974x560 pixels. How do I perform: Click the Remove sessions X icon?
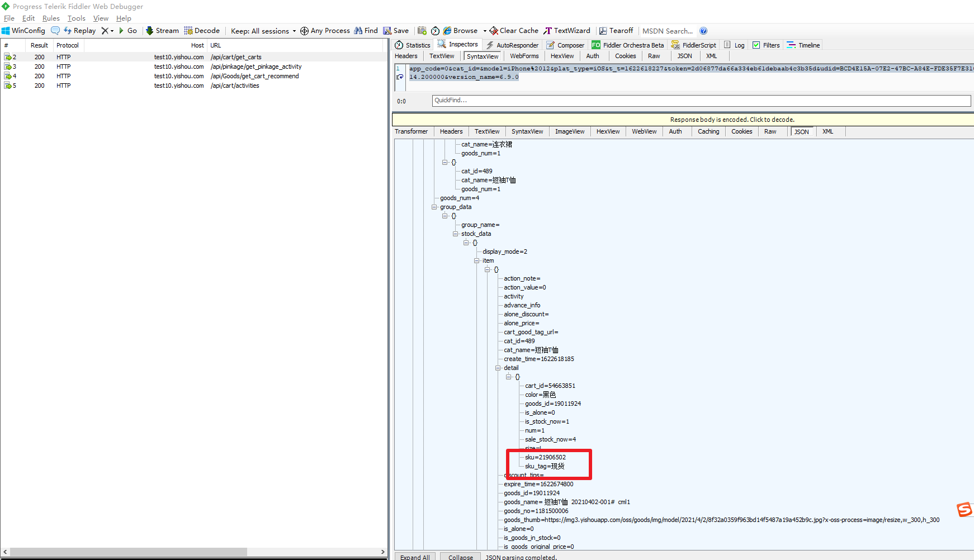point(105,31)
